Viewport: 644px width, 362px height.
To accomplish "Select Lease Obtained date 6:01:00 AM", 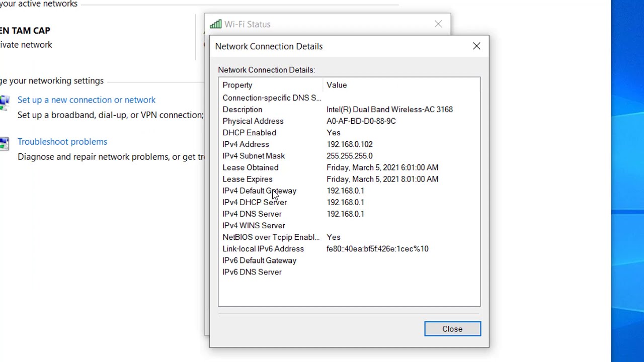I will click(x=382, y=167).
